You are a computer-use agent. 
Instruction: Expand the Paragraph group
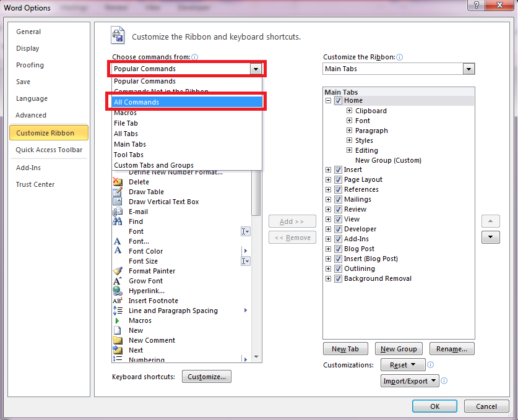(349, 130)
